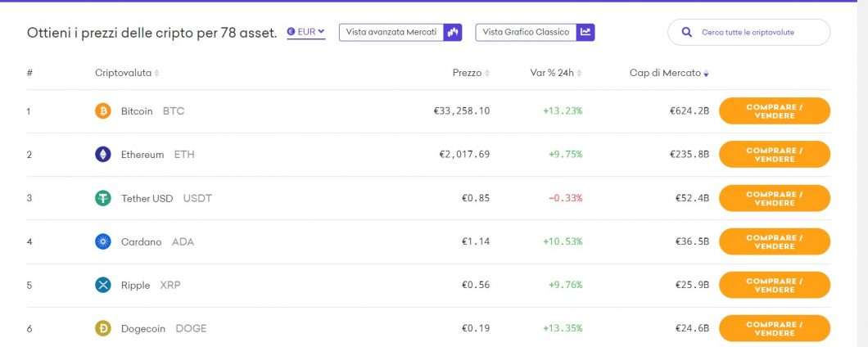Click the Dogecoin coin icon
Screen dimensions: 868x347
[103, 328]
